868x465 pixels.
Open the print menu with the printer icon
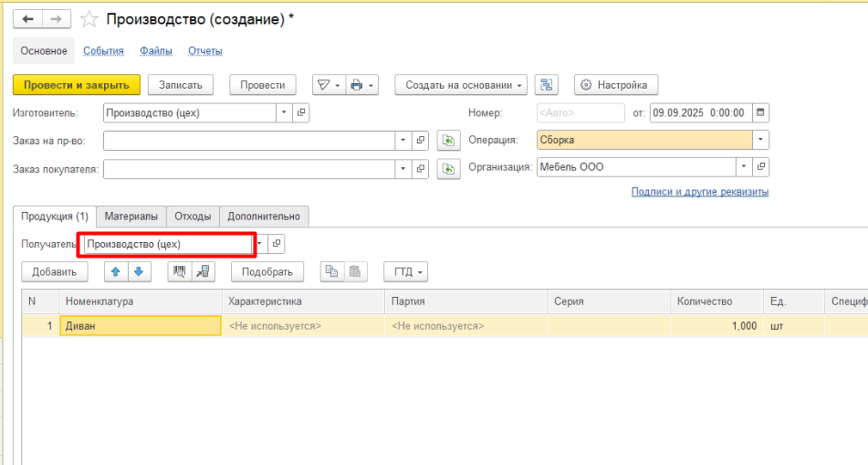coord(362,85)
